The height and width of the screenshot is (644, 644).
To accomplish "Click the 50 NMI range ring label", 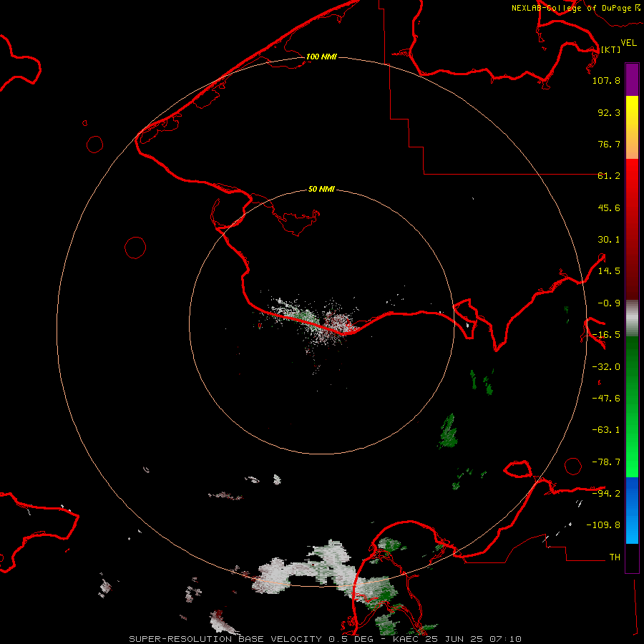I will coord(321,189).
